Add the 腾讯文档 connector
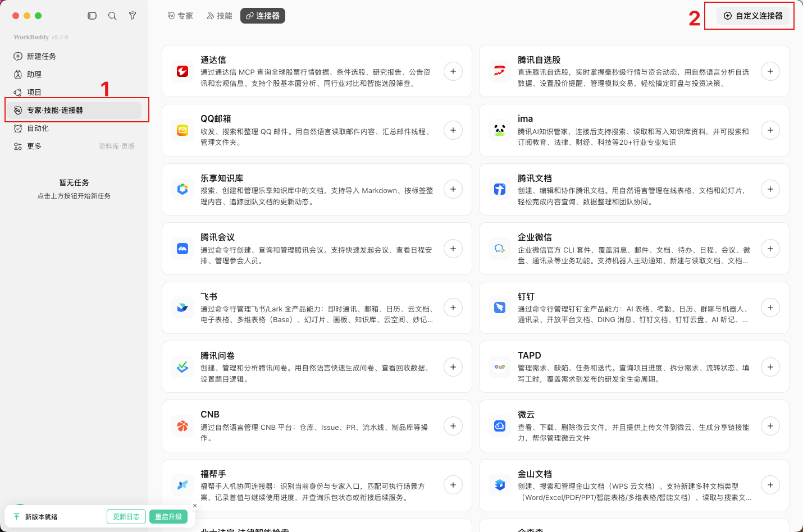 770,189
